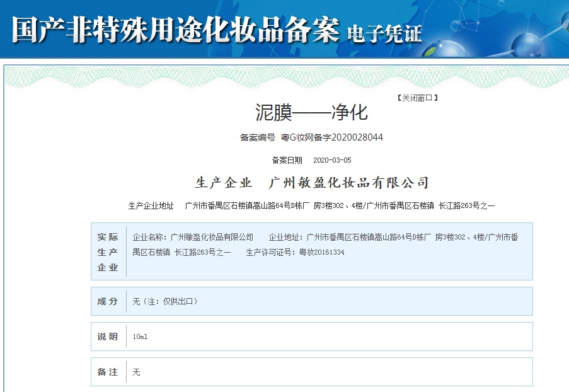Click the 关闭窗口 close window link
This screenshot has width=569, height=392.
coord(417,98)
